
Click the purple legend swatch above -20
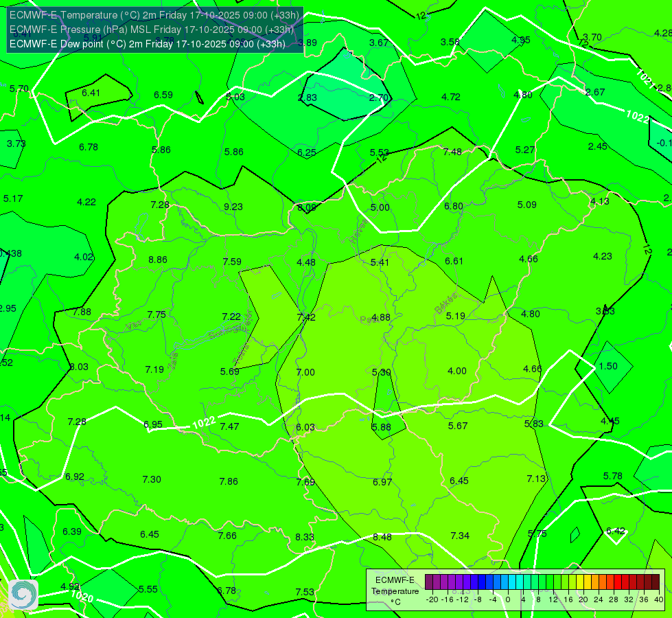[x=429, y=582]
